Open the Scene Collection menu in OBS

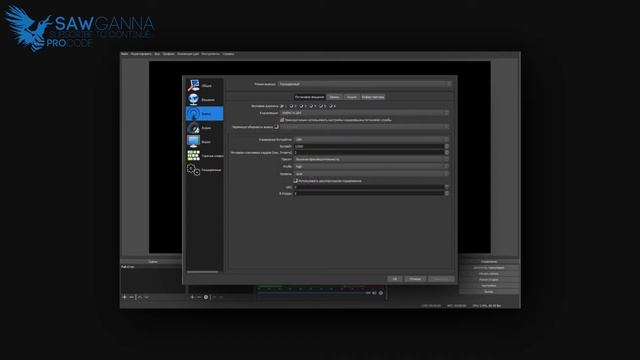click(x=188, y=54)
